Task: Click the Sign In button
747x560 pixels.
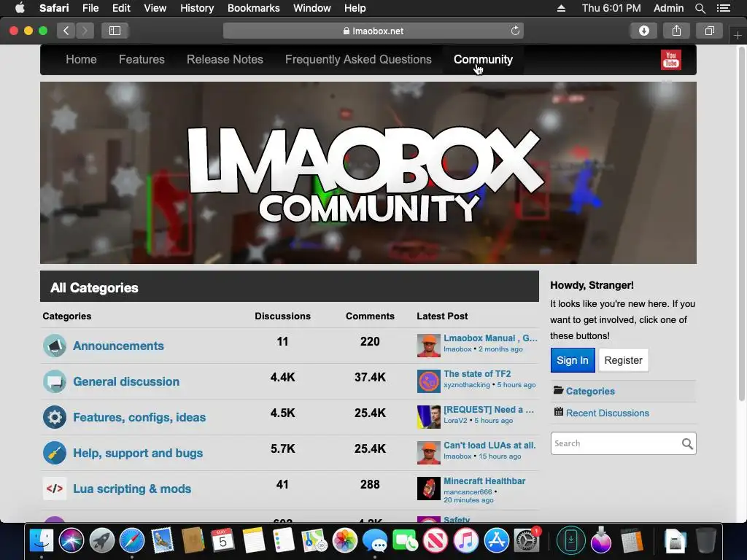Action: pos(573,360)
